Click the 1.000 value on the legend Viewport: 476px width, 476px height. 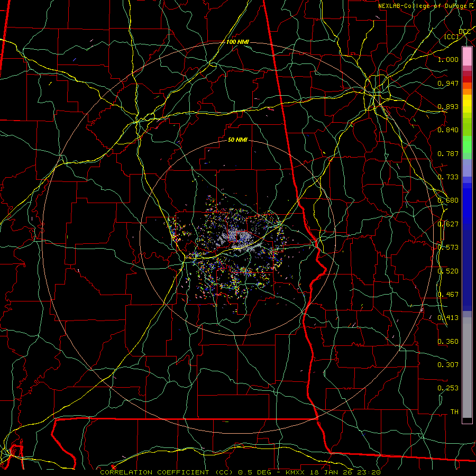point(448,59)
